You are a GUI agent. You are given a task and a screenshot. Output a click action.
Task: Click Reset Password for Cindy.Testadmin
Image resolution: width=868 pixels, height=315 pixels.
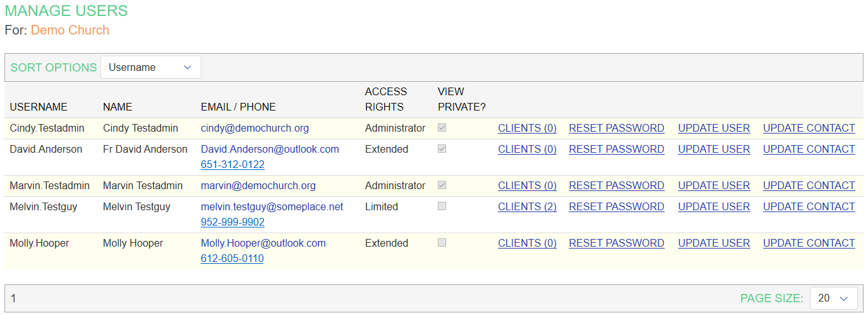(616, 128)
